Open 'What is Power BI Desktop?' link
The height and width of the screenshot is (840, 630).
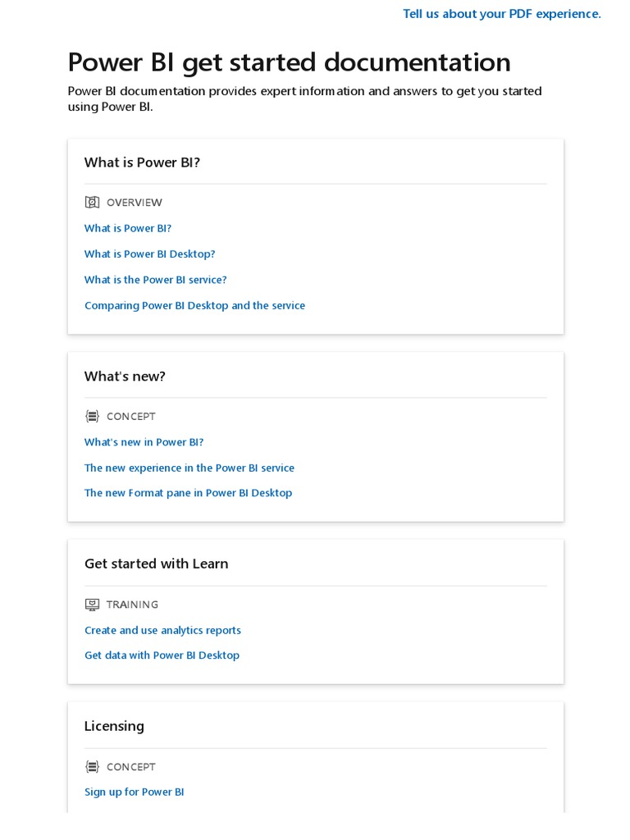pos(149,254)
